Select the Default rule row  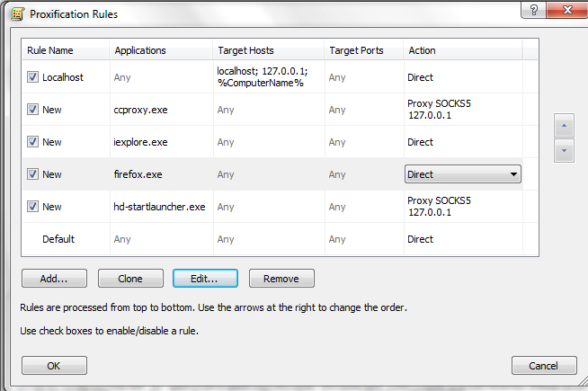coord(280,239)
